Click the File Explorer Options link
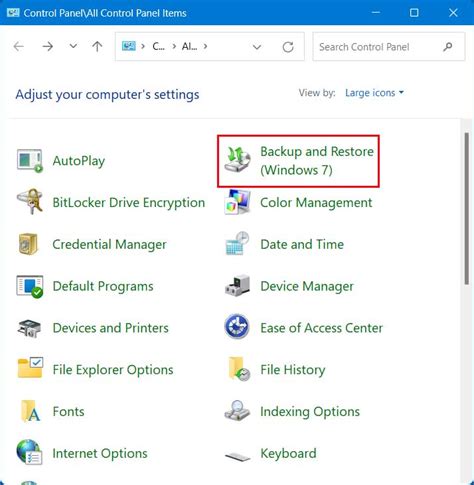The image size is (474, 485). (x=113, y=370)
